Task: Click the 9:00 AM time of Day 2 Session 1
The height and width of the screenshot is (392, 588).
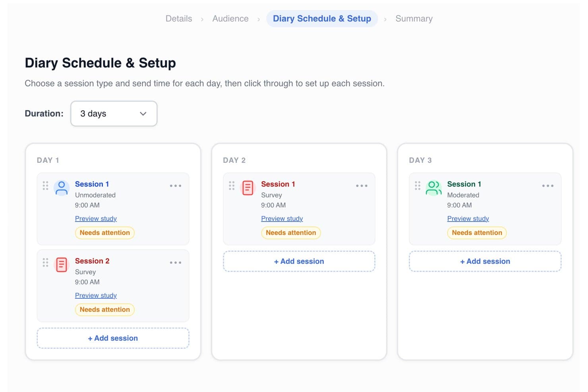Action: tap(273, 205)
